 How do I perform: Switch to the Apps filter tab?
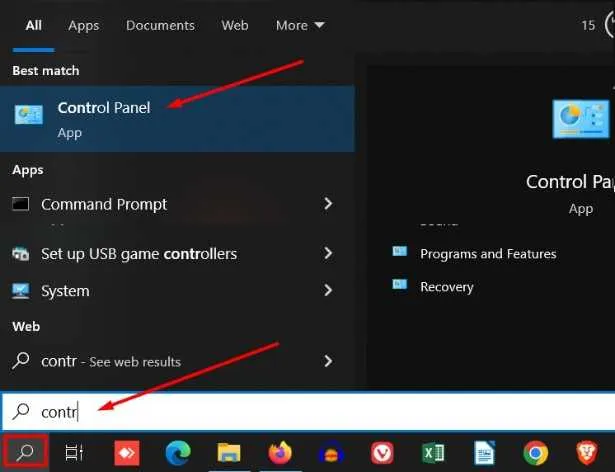84,26
